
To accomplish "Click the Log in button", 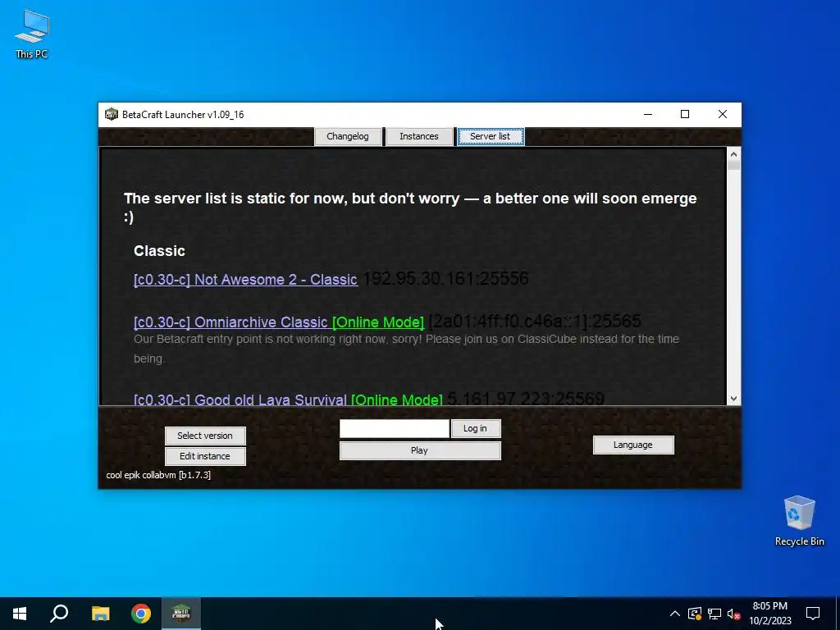I will tap(476, 428).
